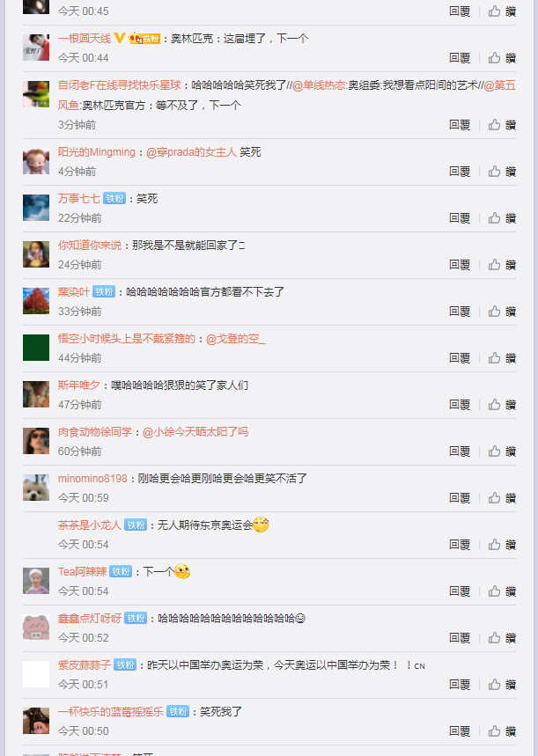Reply to 阳光的Mingming's comment
538x756 pixels.
coord(460,172)
